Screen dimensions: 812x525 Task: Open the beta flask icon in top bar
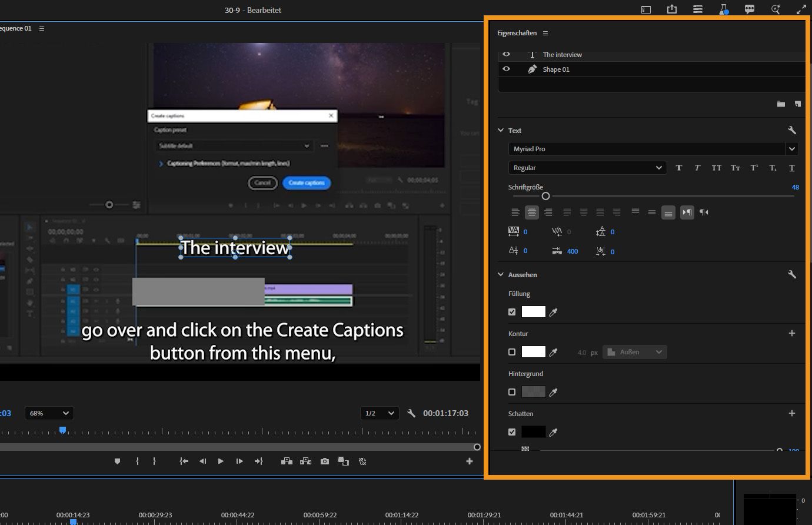coord(724,9)
